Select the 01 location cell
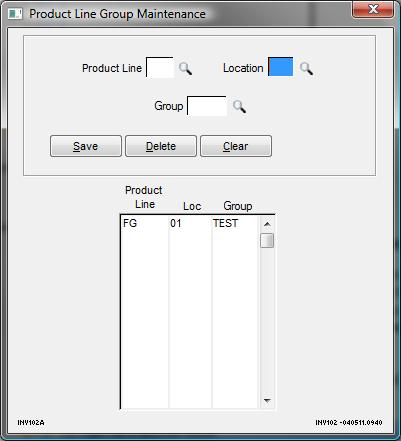The image size is (401, 441). coord(176,223)
